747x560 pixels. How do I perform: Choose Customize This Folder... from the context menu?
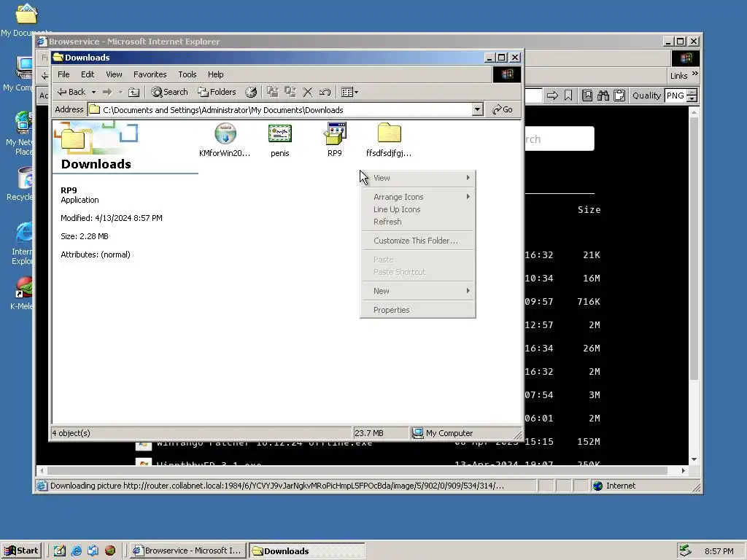pyautogui.click(x=418, y=241)
